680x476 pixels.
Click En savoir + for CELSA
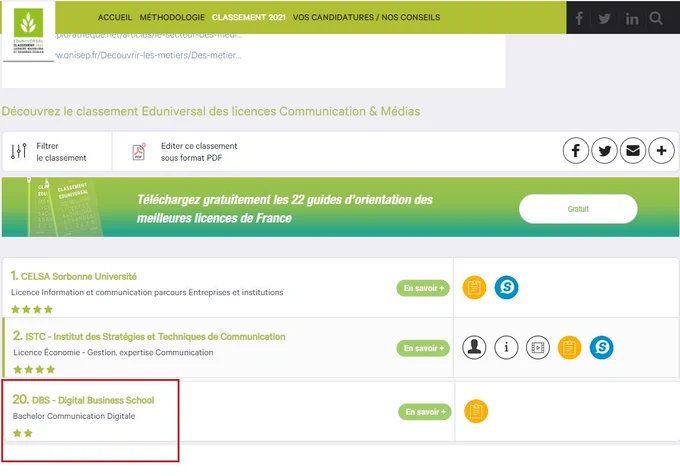coord(423,288)
